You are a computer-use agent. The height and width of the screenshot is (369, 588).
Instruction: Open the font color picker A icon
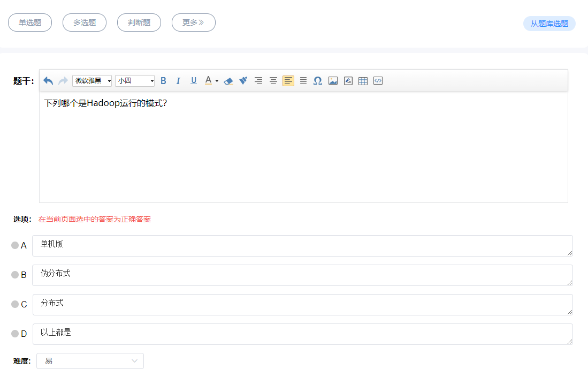coord(209,81)
